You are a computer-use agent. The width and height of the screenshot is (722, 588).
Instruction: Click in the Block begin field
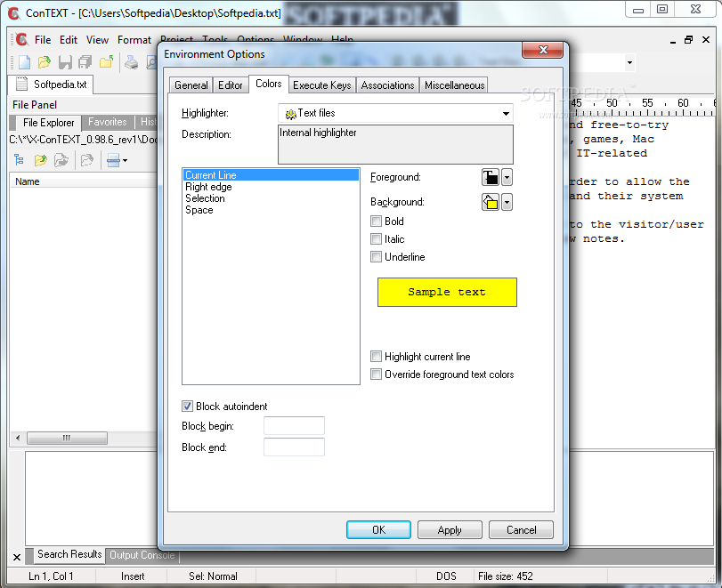click(x=294, y=425)
